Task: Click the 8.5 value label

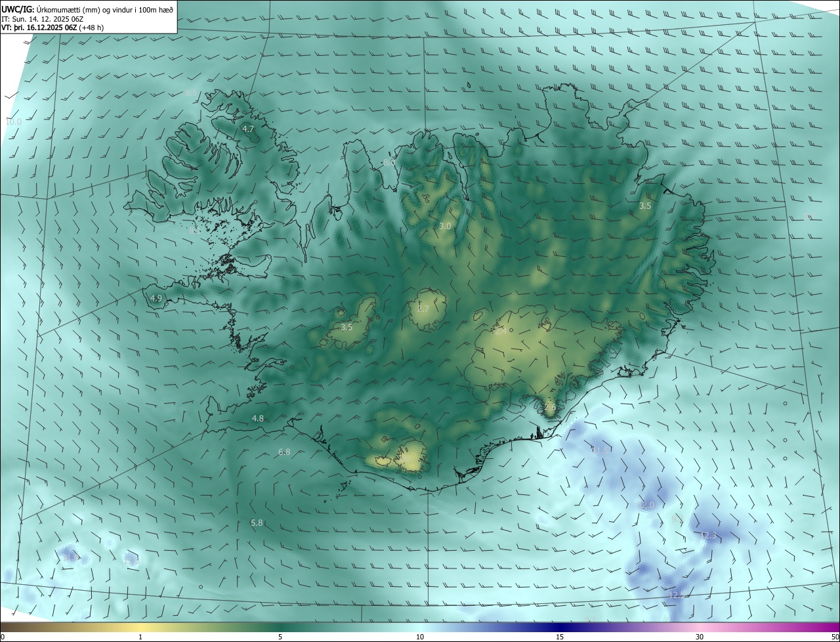Action: pyautogui.click(x=190, y=93)
